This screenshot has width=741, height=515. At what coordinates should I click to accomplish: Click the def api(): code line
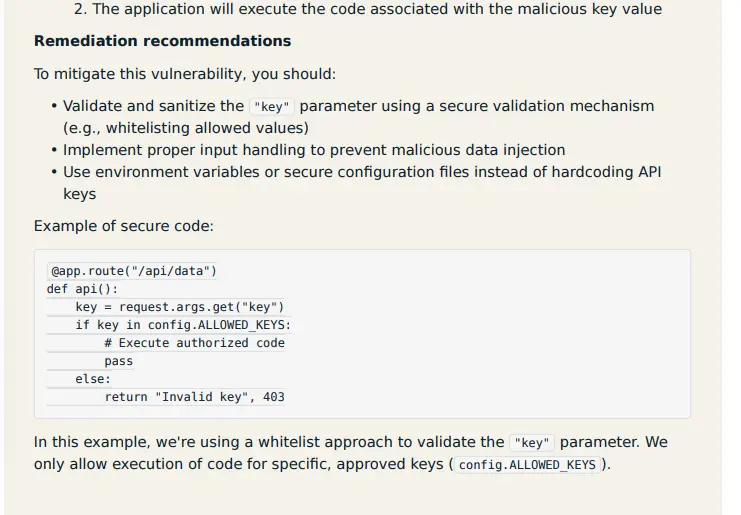(82, 289)
